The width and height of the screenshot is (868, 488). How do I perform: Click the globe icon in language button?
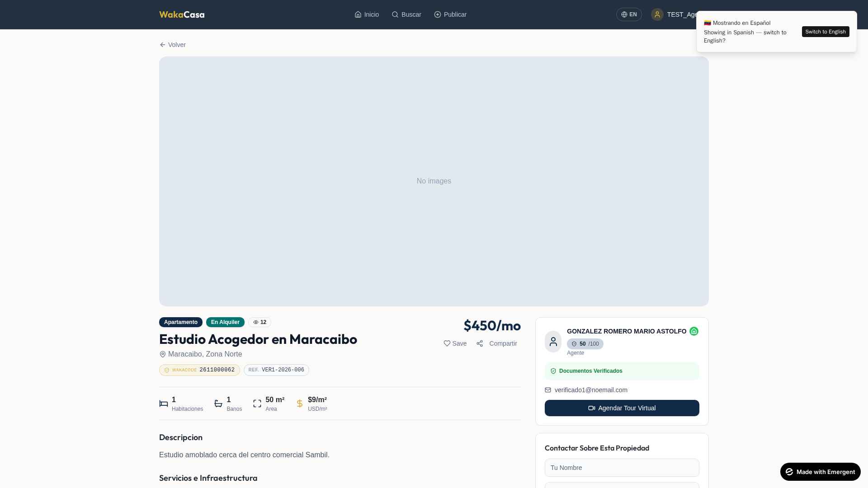click(x=624, y=14)
